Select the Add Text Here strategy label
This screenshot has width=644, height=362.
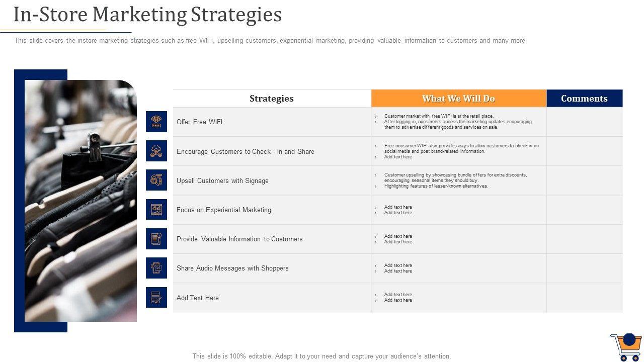(198, 298)
